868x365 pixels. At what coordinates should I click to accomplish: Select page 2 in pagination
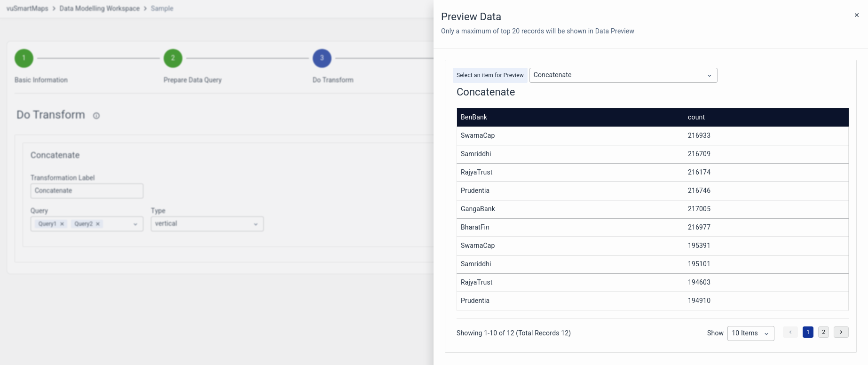click(x=823, y=332)
